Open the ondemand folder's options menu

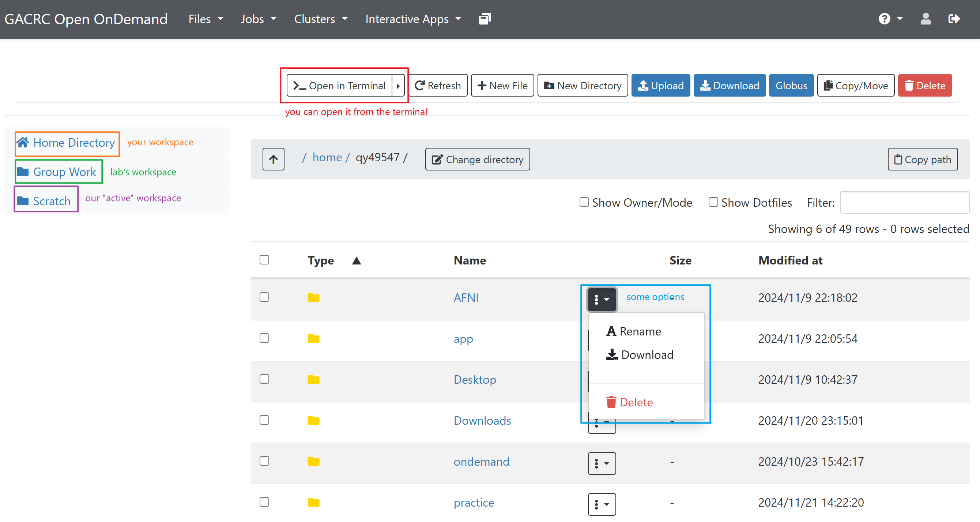[x=602, y=463]
